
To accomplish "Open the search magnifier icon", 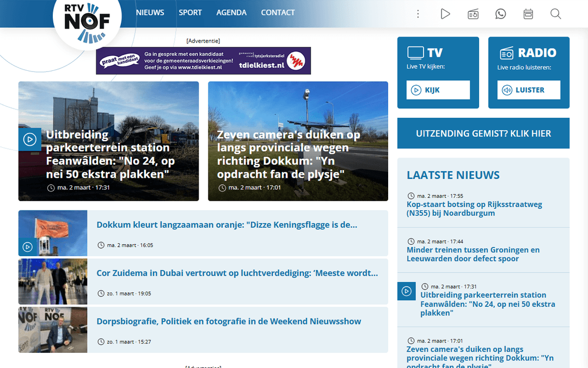I will coord(555,14).
